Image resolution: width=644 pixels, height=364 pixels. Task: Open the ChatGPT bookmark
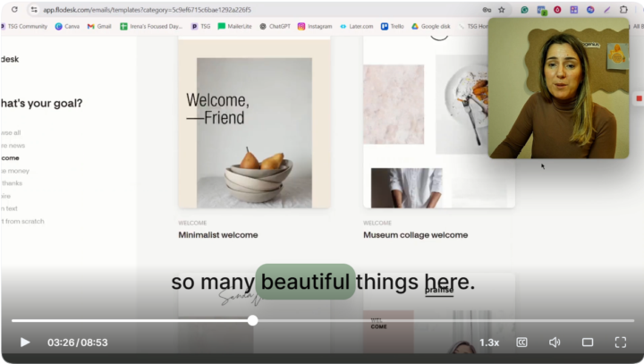coord(275,26)
